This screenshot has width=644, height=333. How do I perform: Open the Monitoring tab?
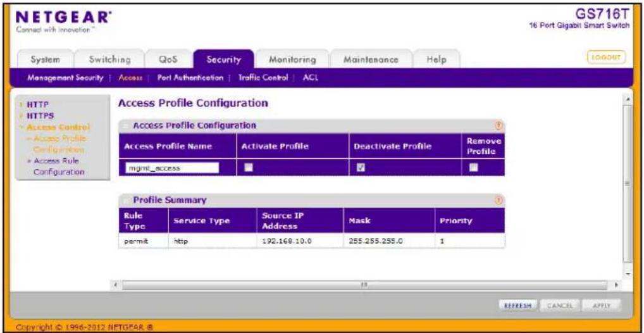[292, 60]
